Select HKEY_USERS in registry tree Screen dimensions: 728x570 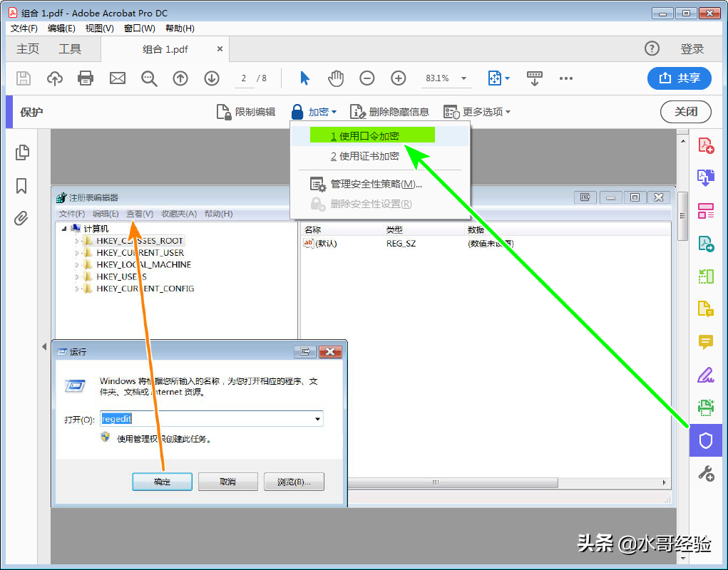coord(121,276)
